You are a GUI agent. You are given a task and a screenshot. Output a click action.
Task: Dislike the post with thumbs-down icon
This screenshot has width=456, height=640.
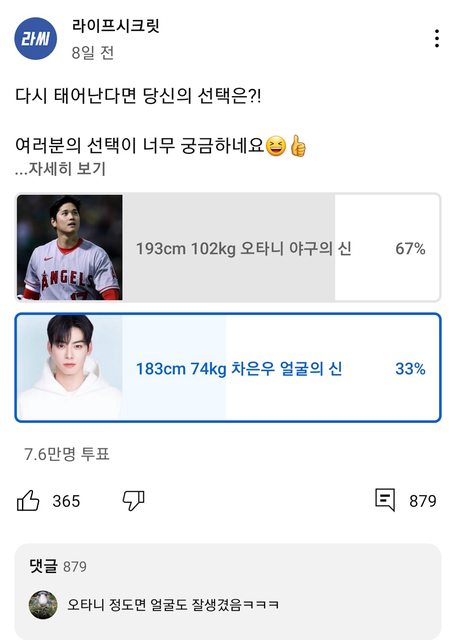133,500
